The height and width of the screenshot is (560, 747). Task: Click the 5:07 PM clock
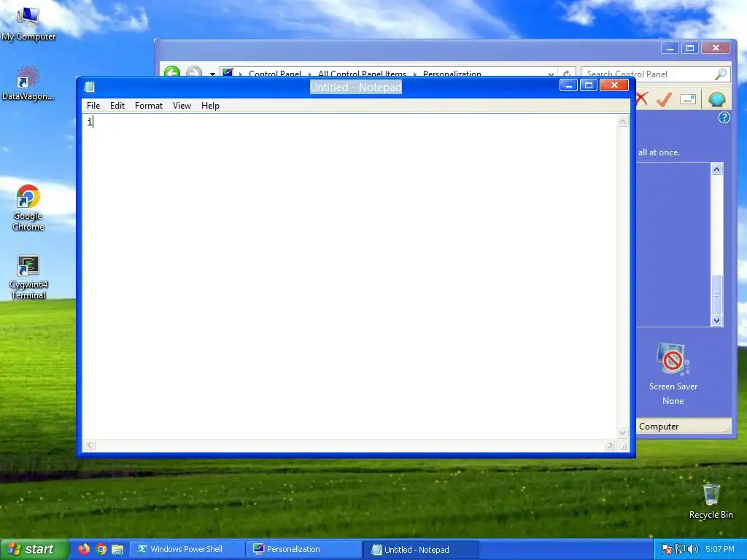[x=720, y=549]
